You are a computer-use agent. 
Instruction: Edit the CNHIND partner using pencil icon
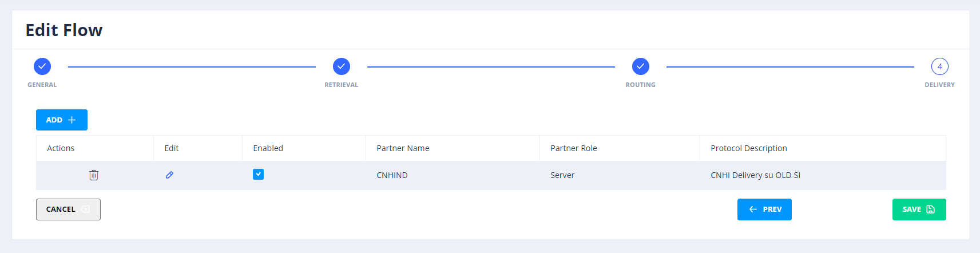coord(169,175)
